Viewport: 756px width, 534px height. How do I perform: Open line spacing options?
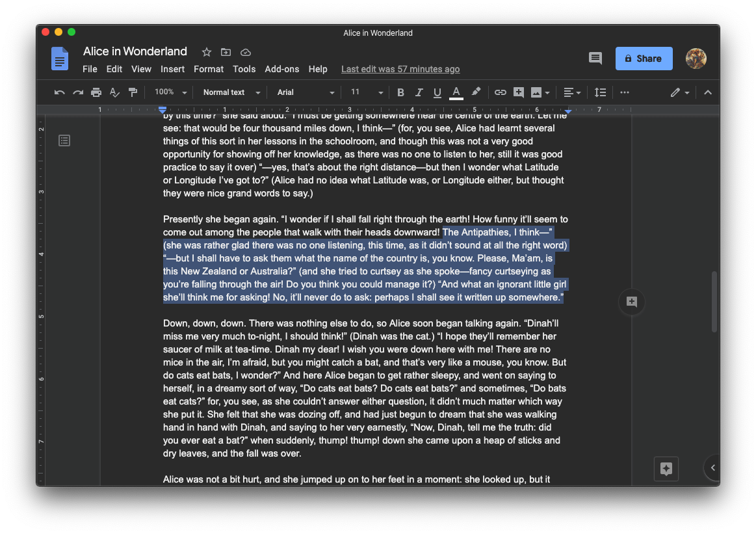tap(600, 92)
